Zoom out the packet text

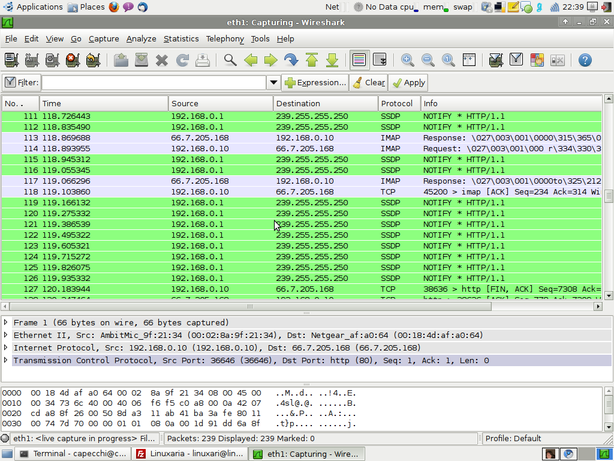[428, 60]
